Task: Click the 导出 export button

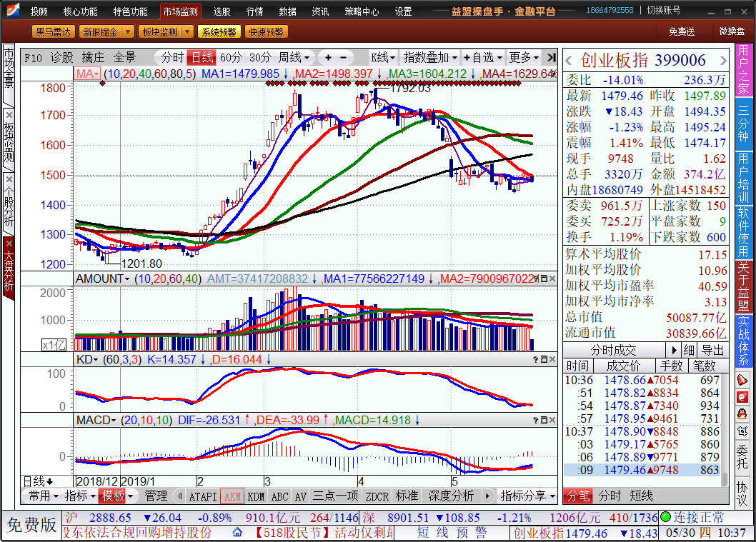Action: click(x=712, y=351)
